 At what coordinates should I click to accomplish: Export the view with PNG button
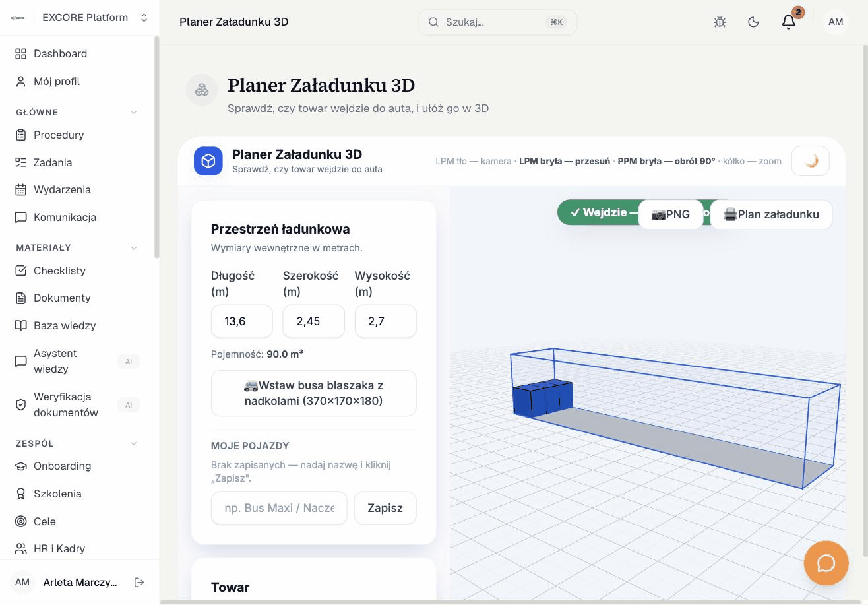[671, 214]
